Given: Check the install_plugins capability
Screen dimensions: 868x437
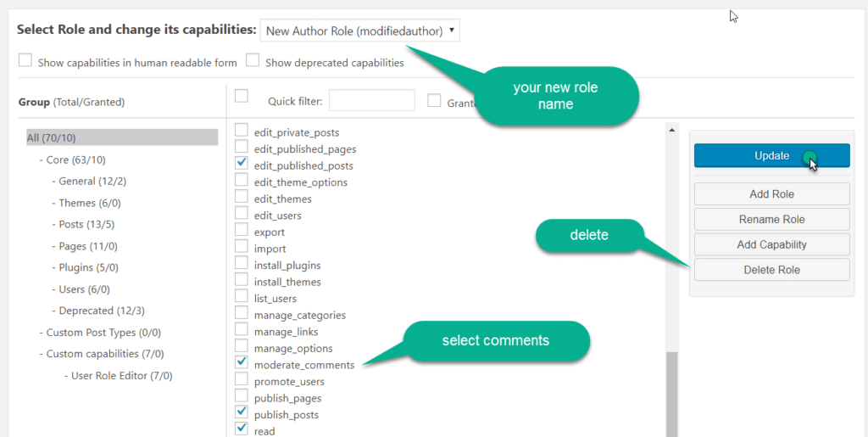Looking at the screenshot, I should coord(242,263).
